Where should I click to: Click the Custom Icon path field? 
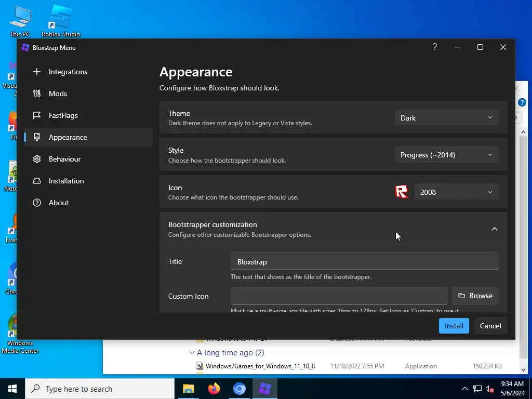(x=339, y=296)
